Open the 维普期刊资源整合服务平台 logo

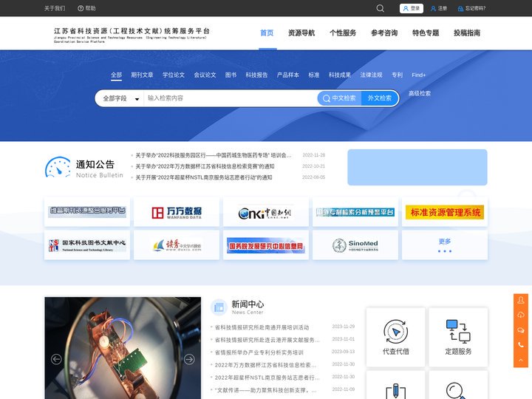click(87, 212)
